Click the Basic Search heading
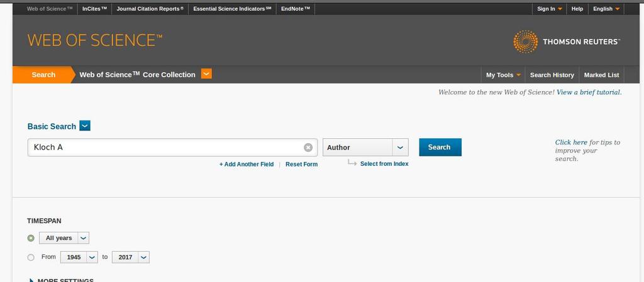The image size is (644, 282). point(52,126)
